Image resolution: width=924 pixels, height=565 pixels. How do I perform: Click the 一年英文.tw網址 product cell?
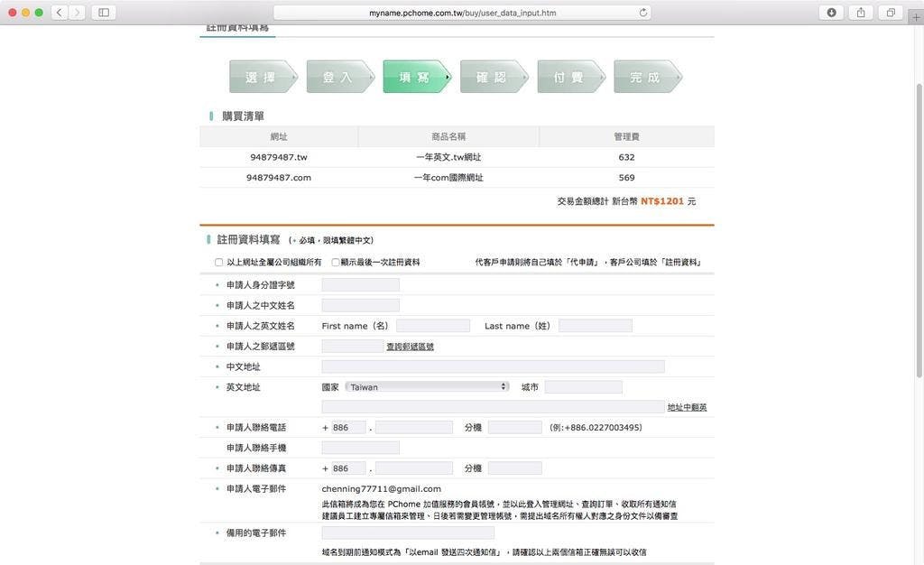point(448,157)
